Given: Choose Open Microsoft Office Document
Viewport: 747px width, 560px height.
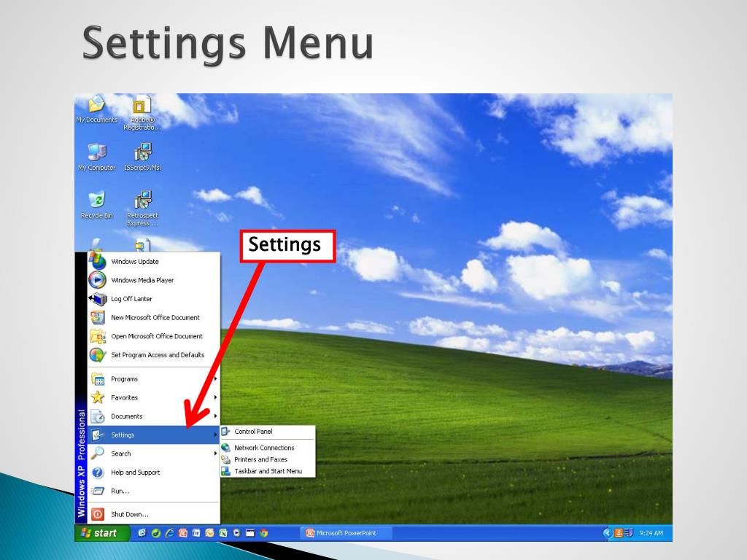Looking at the screenshot, I should point(153,336).
